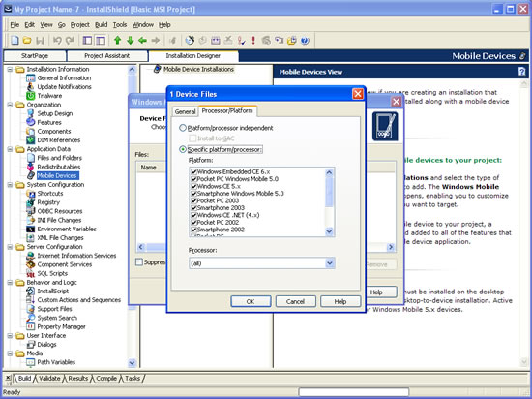Open the Tools menu

click(120, 25)
